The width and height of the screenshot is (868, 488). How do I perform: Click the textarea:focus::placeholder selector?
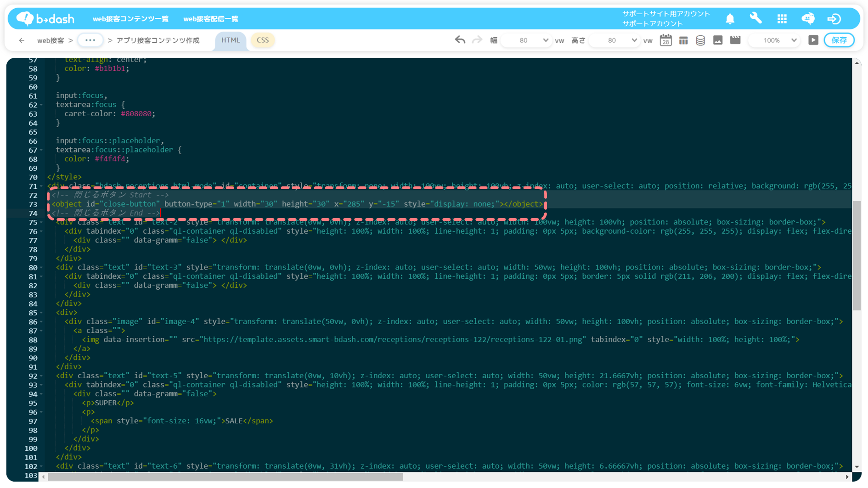tap(118, 150)
